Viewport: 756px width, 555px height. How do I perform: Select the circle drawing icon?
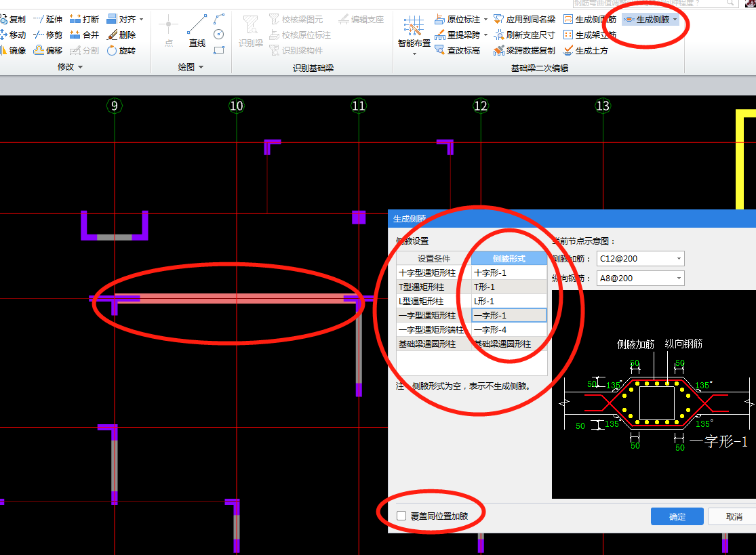219,35
